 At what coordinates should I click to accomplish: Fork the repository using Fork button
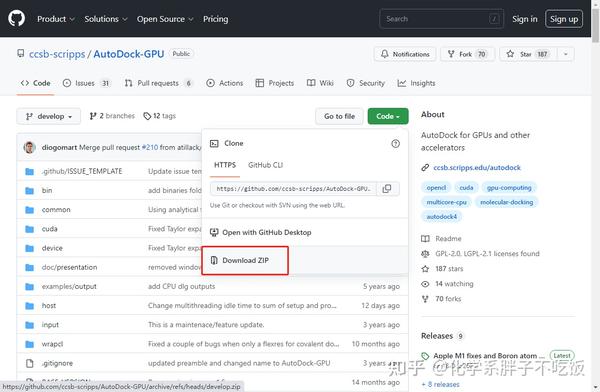468,54
